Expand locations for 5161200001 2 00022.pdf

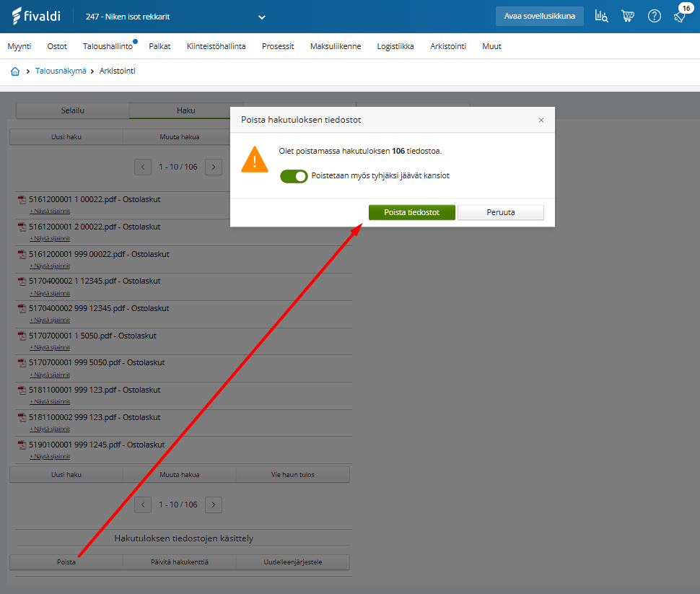tap(50, 238)
